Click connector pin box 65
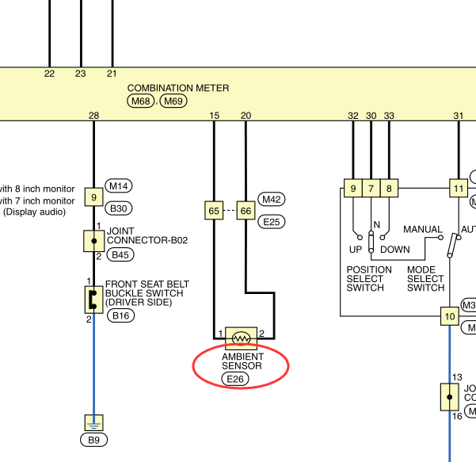Viewport: 476px width, 462px height. click(214, 210)
